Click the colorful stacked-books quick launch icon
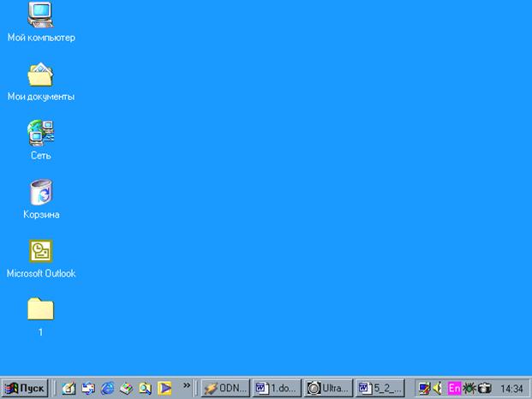Viewport: 532px width, 399px height. [x=126, y=388]
